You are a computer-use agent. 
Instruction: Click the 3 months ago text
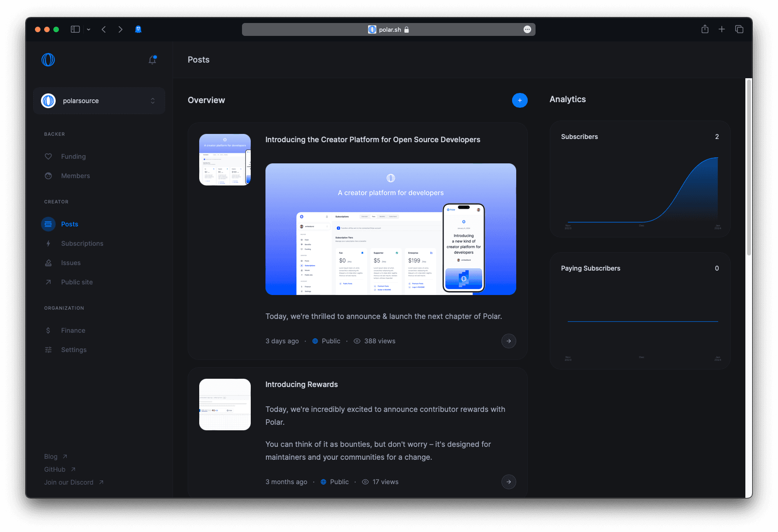(x=286, y=482)
